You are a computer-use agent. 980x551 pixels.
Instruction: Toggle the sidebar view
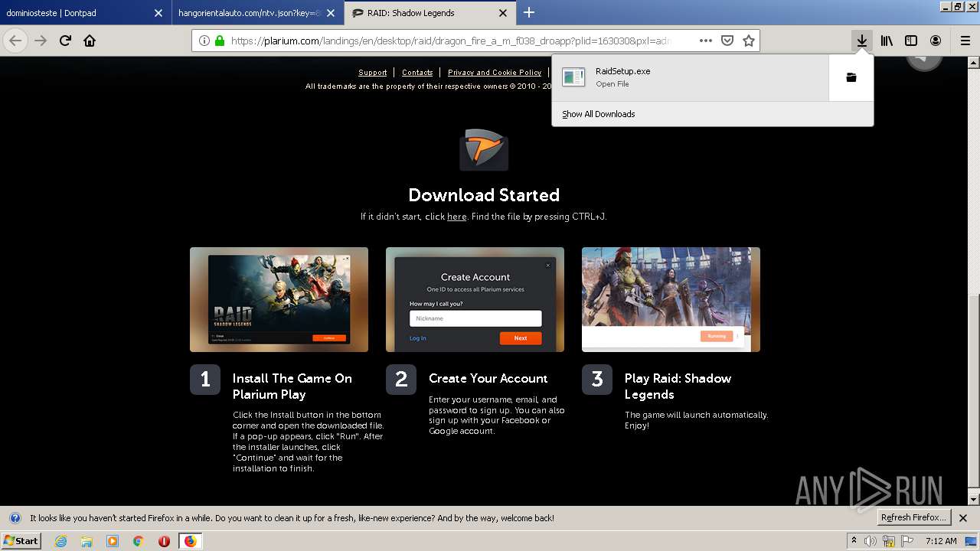tap(911, 41)
